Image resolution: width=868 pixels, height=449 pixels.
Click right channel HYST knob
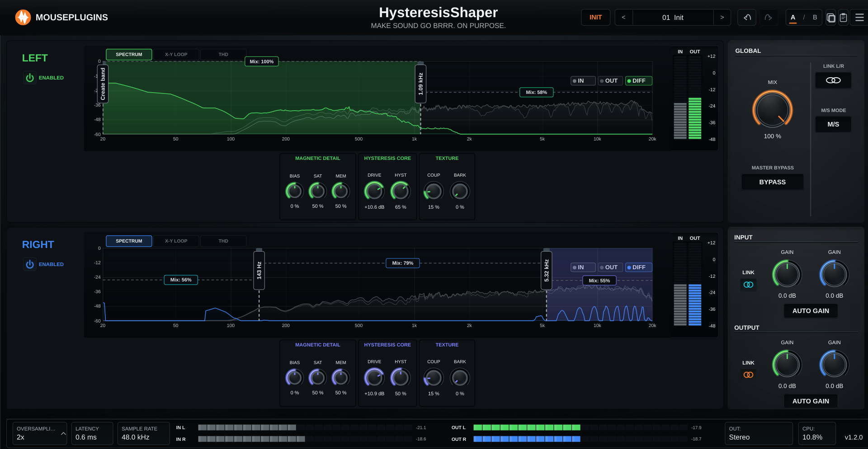point(401,378)
